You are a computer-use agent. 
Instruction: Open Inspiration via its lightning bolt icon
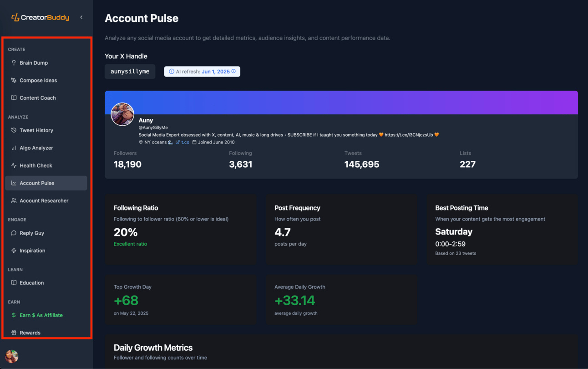tap(14, 251)
